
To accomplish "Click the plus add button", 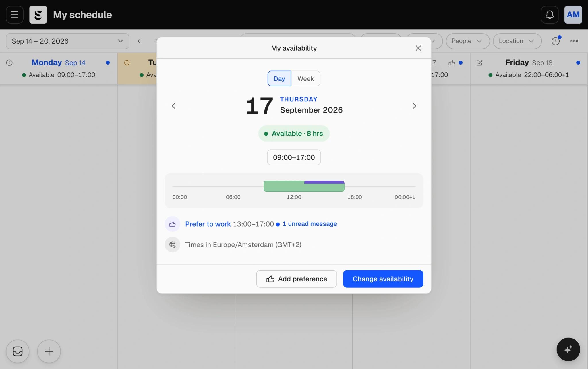I will 49,351.
